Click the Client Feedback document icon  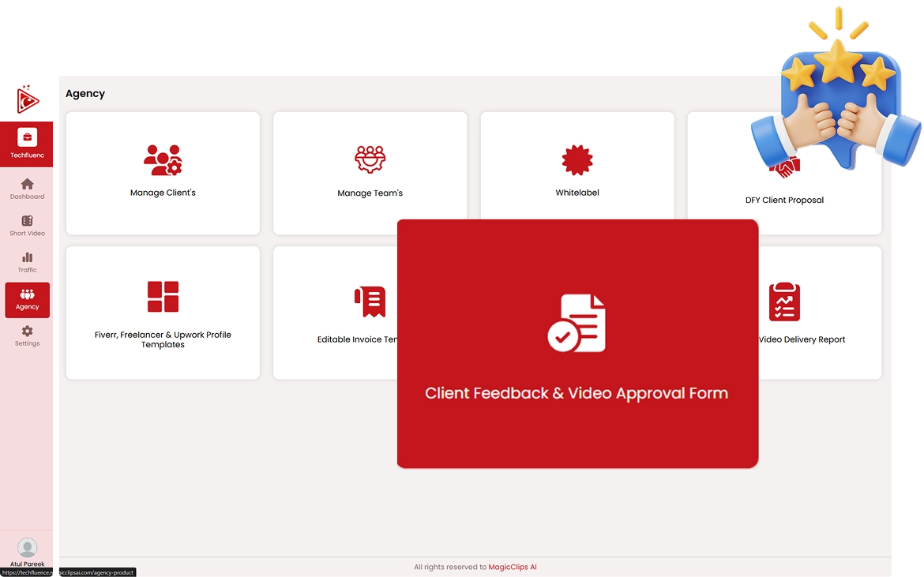[x=577, y=323]
